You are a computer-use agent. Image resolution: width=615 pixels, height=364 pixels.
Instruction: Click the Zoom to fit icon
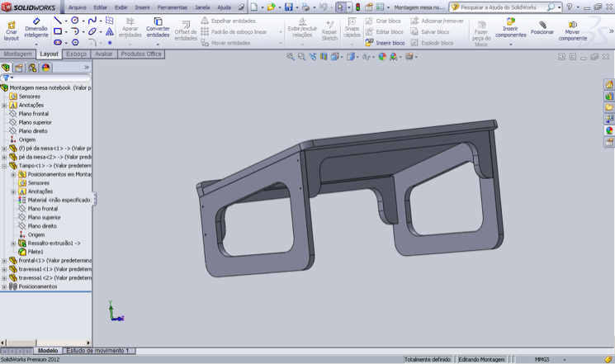291,57
